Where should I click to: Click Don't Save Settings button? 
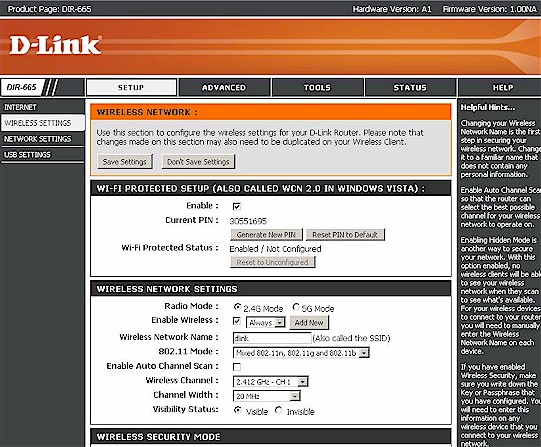tap(198, 162)
